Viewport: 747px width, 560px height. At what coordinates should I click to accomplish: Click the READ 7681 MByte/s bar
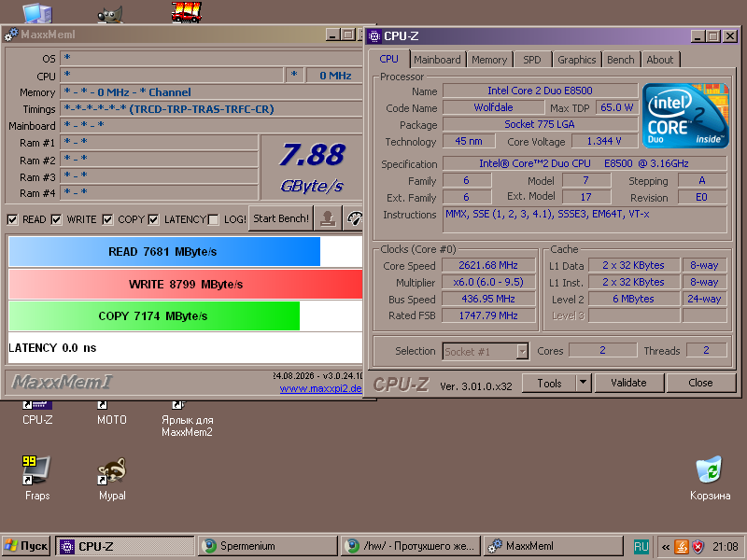tap(164, 251)
